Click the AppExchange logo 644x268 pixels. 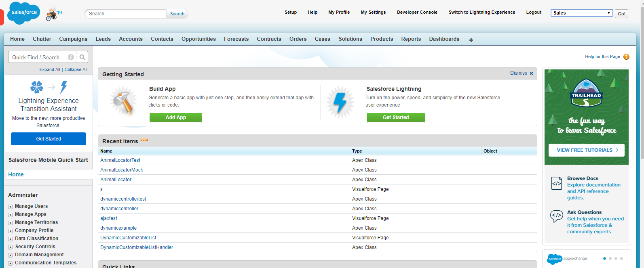click(x=567, y=259)
